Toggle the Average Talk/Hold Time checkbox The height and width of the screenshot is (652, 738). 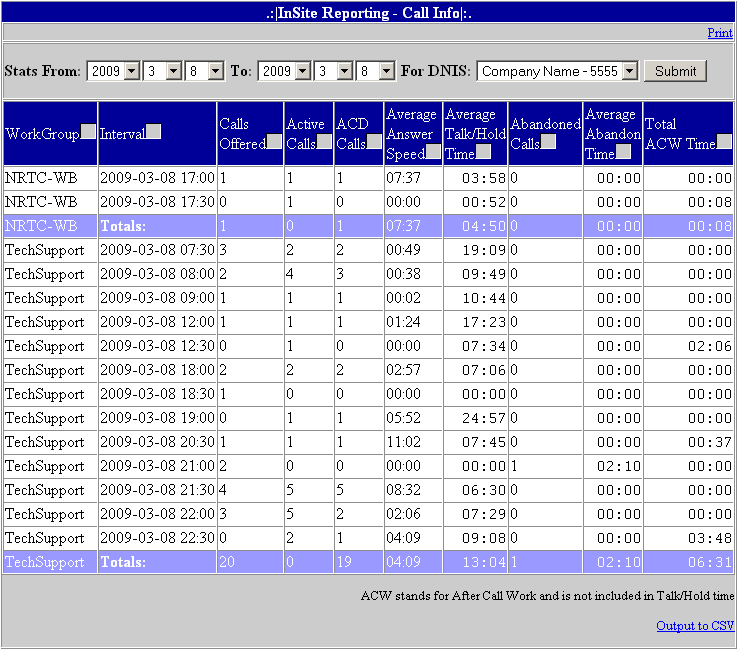point(483,152)
